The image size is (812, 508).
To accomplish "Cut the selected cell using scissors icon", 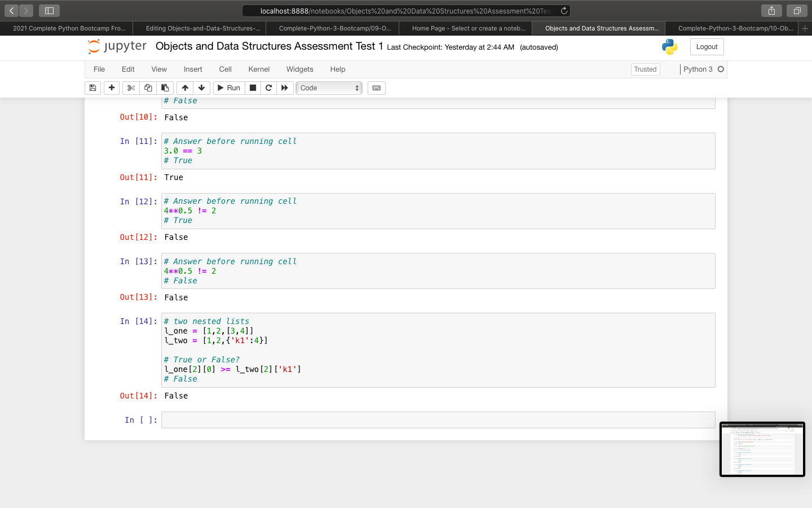I will coord(130,87).
